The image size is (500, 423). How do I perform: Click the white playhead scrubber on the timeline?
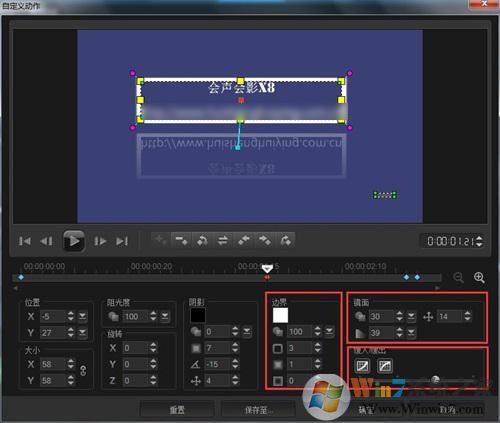(267, 268)
